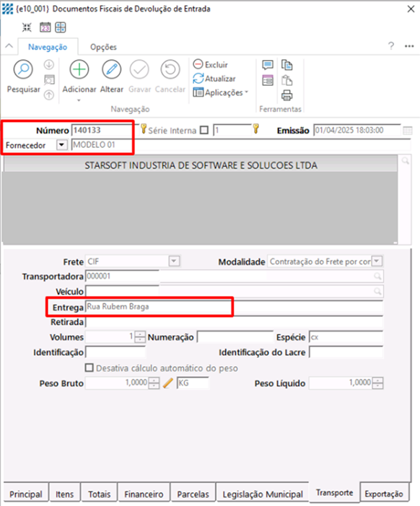The image size is (420, 506).
Task: Click the calendar icon in top toolbar
Action: (45, 27)
